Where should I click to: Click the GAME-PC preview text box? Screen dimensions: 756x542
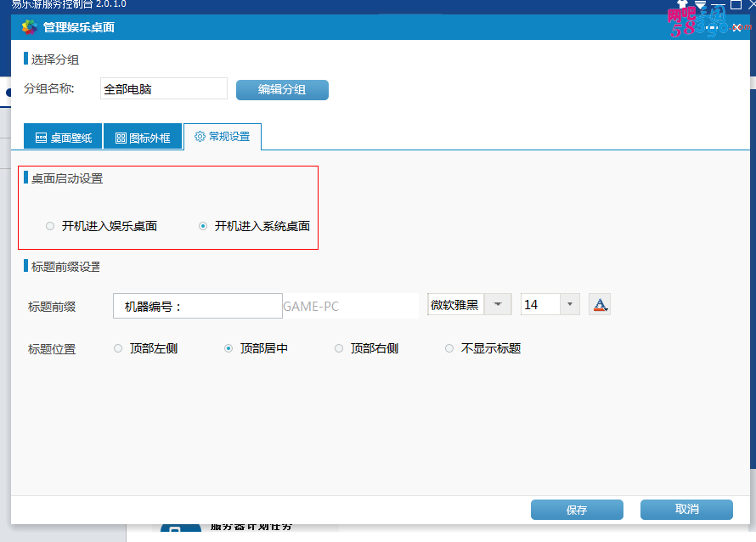tap(351, 306)
